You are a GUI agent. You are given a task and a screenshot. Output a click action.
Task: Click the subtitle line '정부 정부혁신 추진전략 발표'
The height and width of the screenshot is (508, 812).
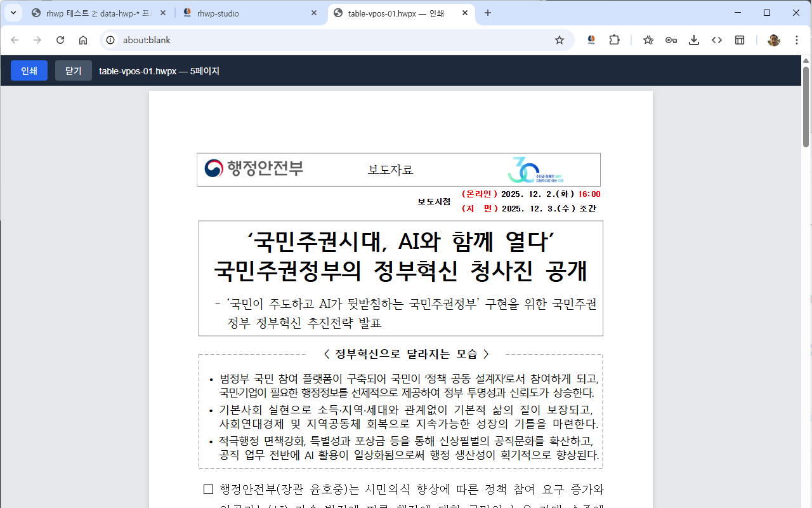[x=304, y=323]
